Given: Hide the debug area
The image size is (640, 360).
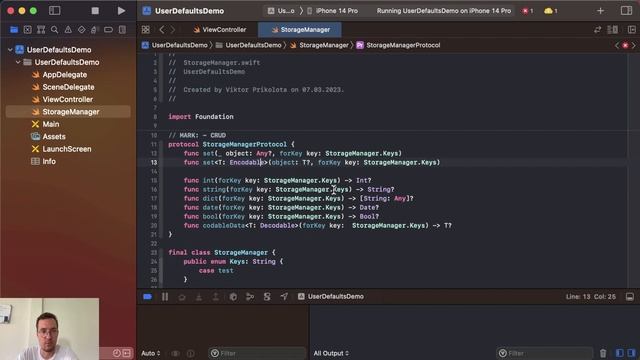Looking at the screenshot, I should click(x=630, y=297).
